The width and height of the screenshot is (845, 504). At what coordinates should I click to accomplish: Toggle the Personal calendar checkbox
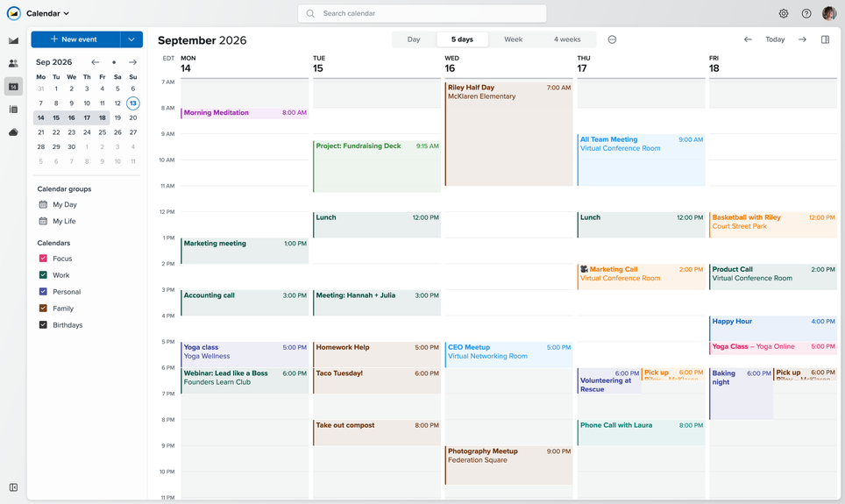tap(43, 292)
